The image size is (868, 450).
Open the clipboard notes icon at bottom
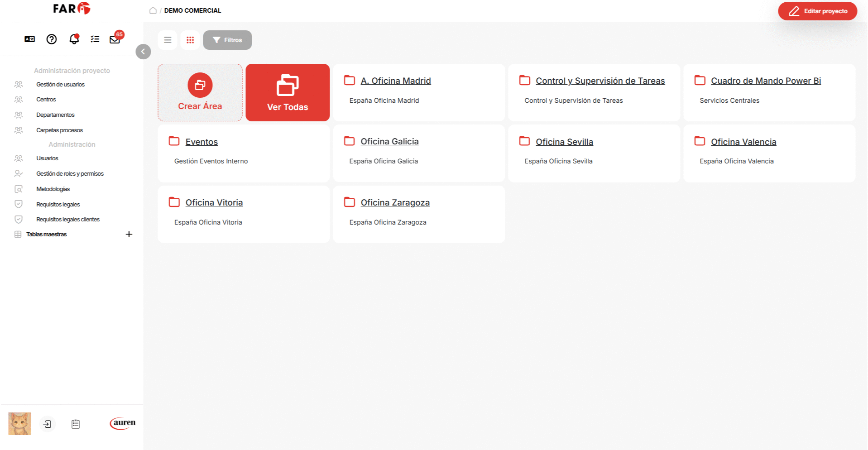coord(76,424)
